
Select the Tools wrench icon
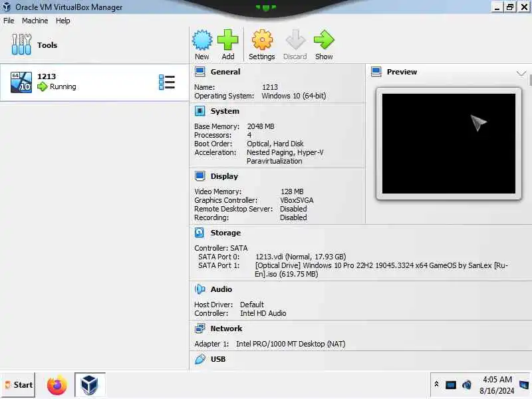point(21,45)
